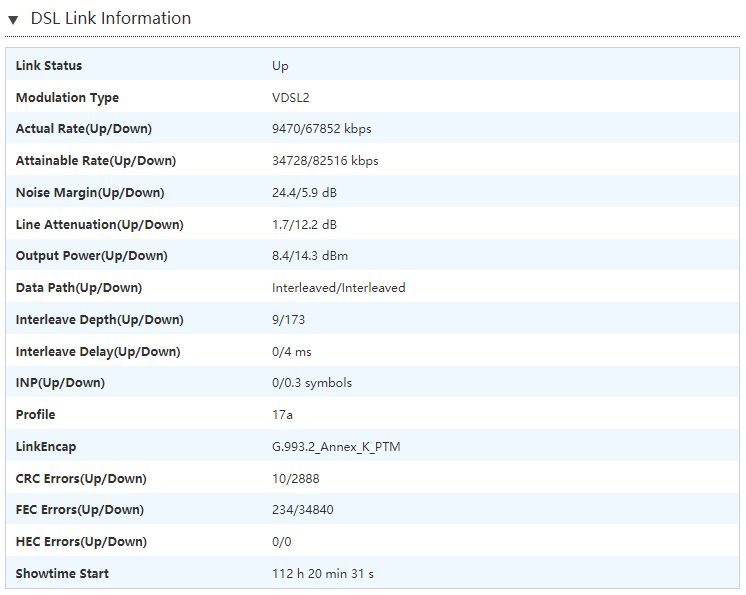Click the Interleave Delay value 0/4 ms
Screen dimensions: 746x595
(292, 352)
